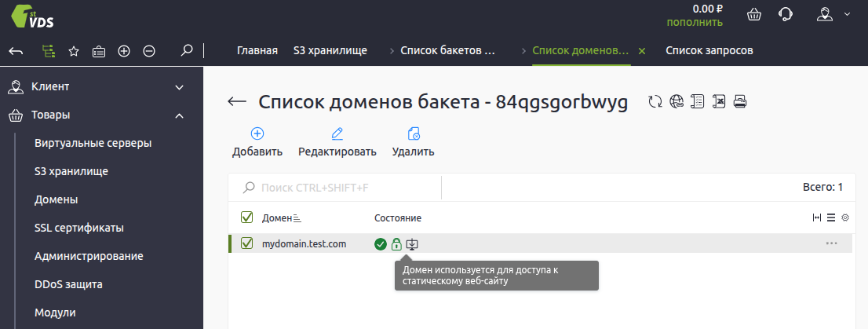Open support via the headset icon
Viewport: 868px width, 329px height.
point(785,15)
